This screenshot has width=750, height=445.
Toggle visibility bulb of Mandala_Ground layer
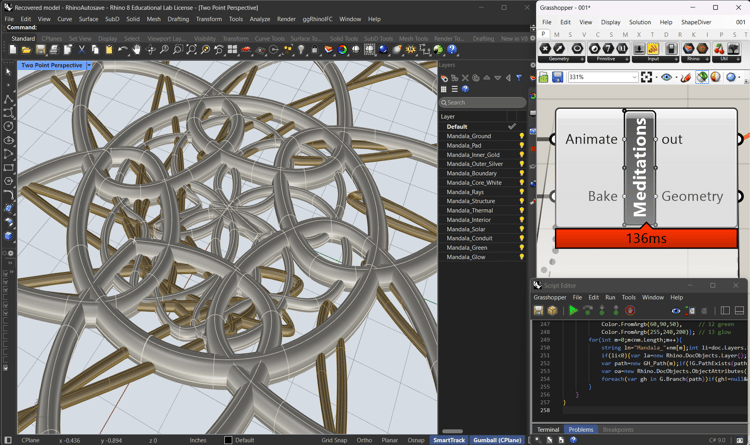[x=521, y=136]
